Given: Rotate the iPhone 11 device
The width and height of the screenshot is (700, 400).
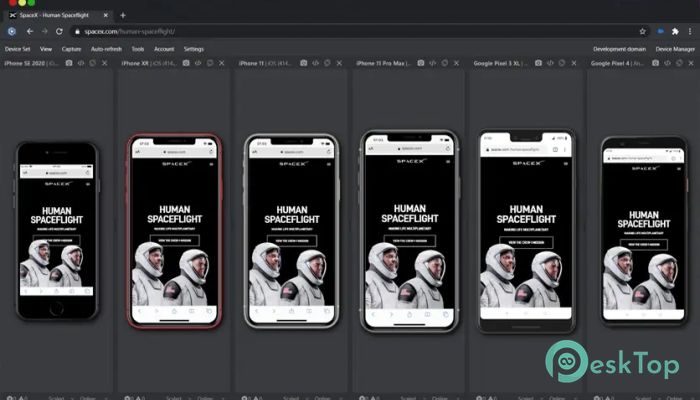Looking at the screenshot, I should point(327,63).
